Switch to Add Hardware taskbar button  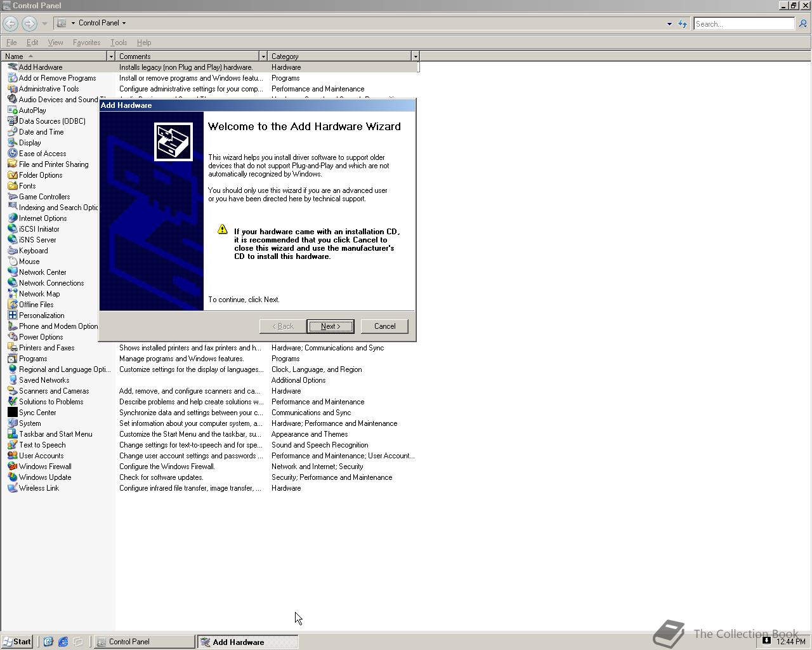coord(247,642)
